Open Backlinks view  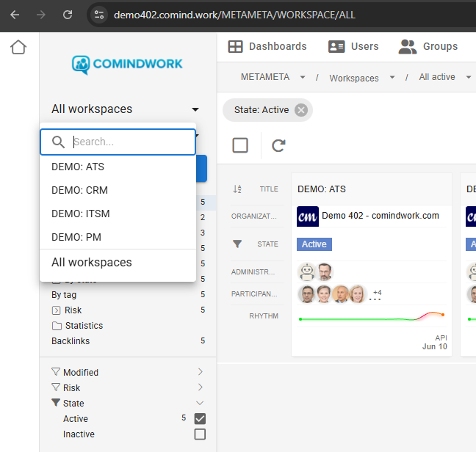pyautogui.click(x=71, y=341)
